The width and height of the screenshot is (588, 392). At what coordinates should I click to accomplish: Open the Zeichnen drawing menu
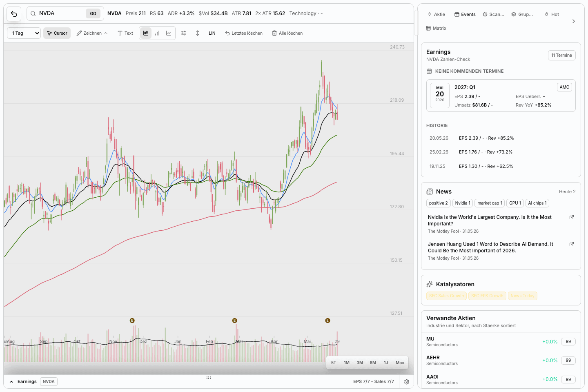(x=92, y=33)
